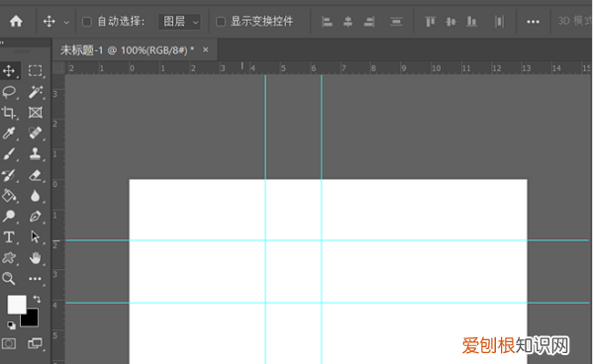Align bottom edges button
This screenshot has width=594, height=364.
[x=471, y=22]
